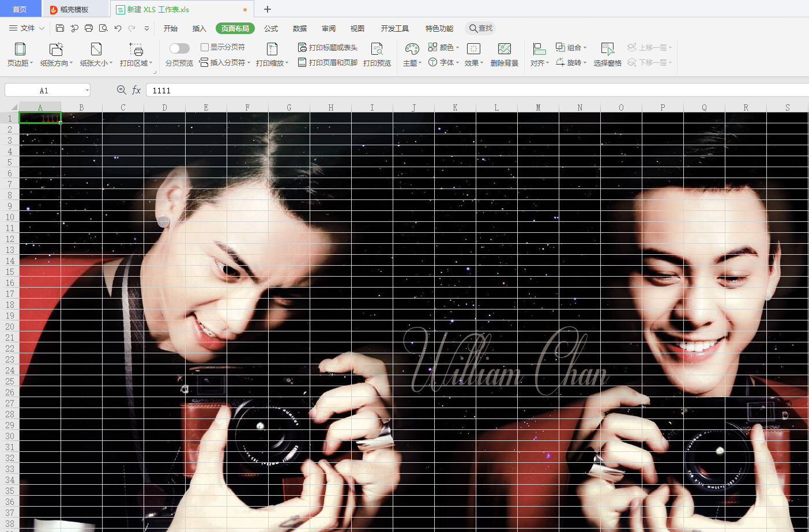Click the name box showing A1
Screen dimensions: 809x532
(x=44, y=90)
